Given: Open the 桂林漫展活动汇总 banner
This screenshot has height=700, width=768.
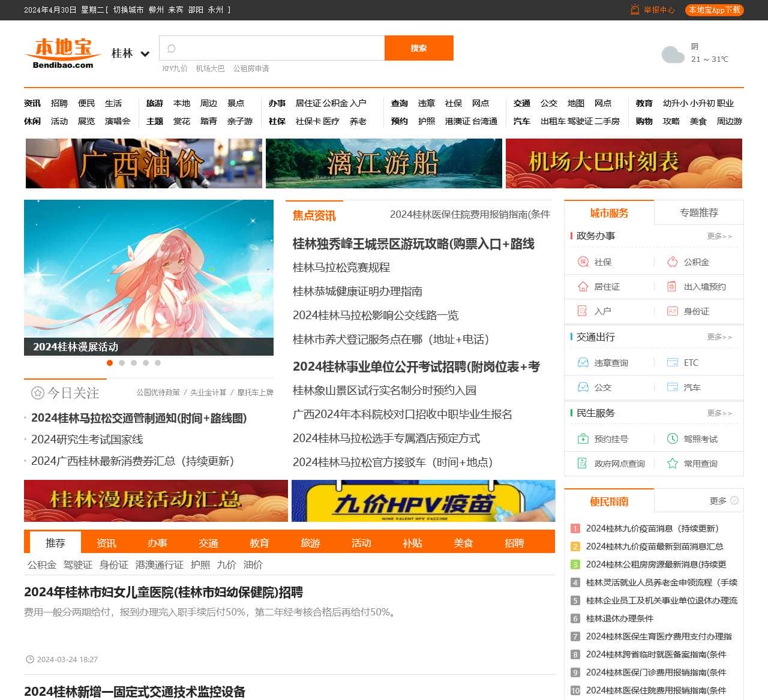Looking at the screenshot, I should (x=156, y=501).
